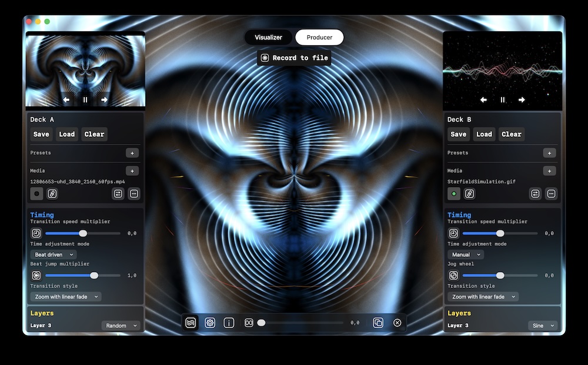The height and width of the screenshot is (365, 588).
Task: Click Deck B media swap arrows icon
Action: tap(535, 193)
